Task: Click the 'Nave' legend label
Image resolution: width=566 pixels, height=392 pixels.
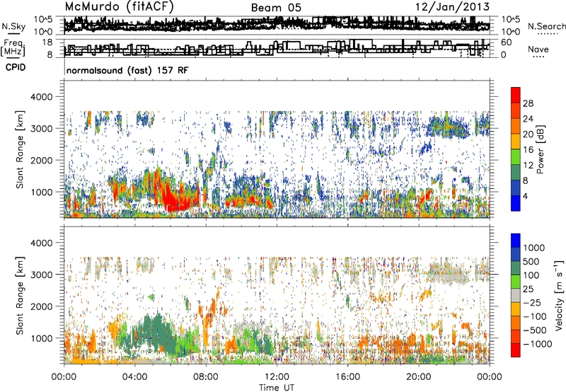Action: [538, 49]
